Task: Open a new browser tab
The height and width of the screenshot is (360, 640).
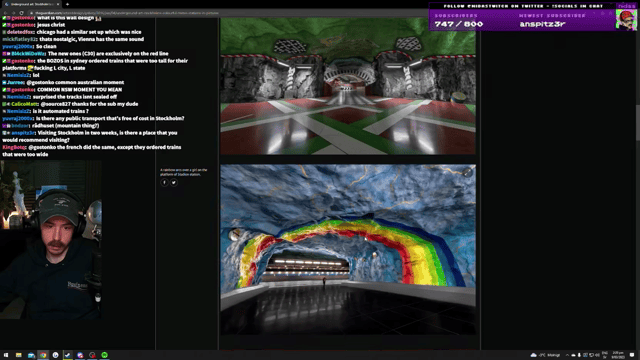Action: [67, 4]
